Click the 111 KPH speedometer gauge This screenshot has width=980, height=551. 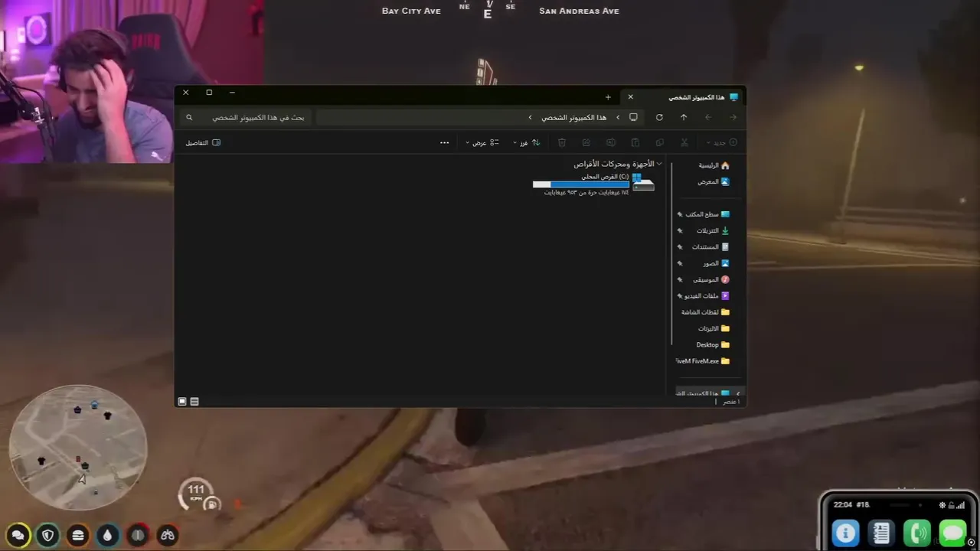tap(197, 494)
